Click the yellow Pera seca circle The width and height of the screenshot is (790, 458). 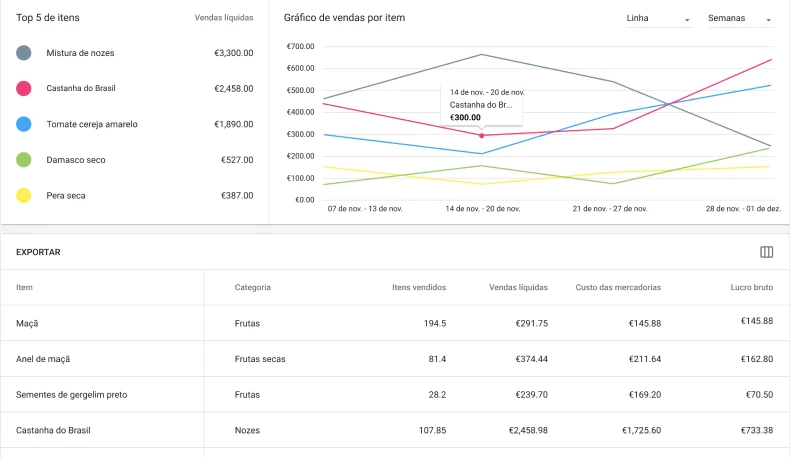point(24,196)
